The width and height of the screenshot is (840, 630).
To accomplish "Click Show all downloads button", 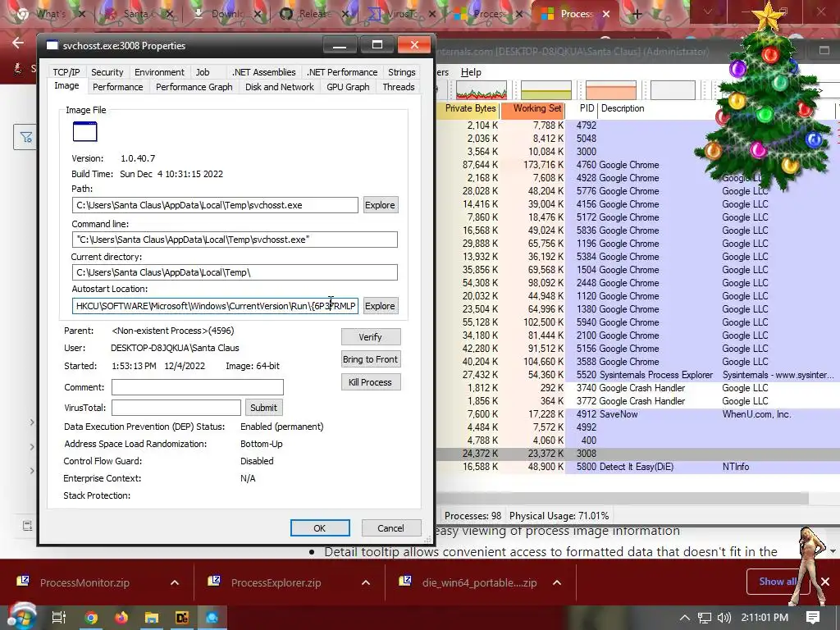I will pyautogui.click(x=778, y=582).
